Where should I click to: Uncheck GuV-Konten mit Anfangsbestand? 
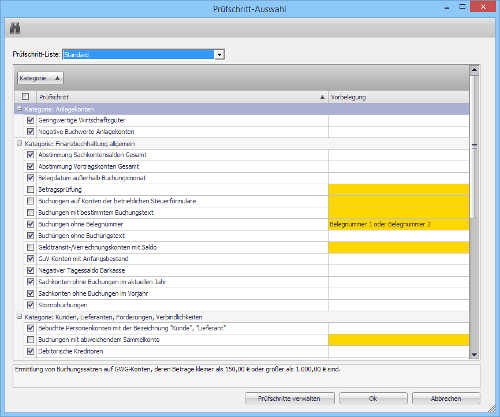[30, 259]
